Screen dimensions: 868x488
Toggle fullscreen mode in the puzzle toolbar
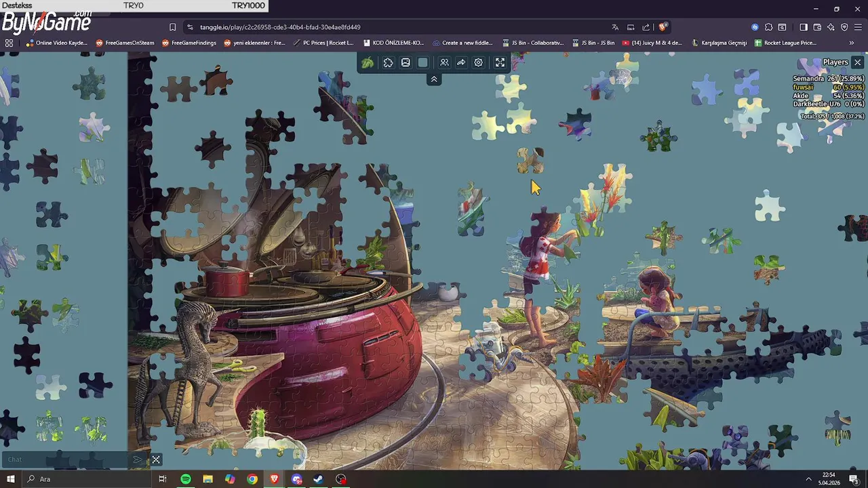(500, 62)
